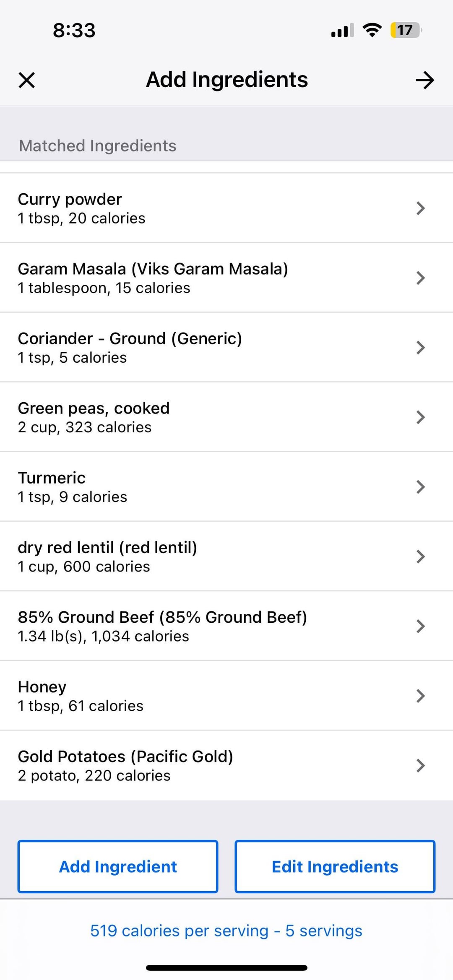
Task: Open Gold Potatoes chevron arrow
Action: 420,765
